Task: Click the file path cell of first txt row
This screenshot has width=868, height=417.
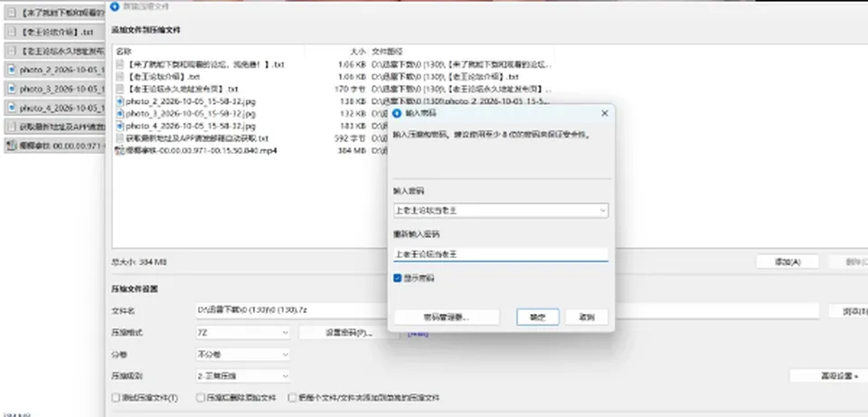Action: pyautogui.click(x=462, y=64)
